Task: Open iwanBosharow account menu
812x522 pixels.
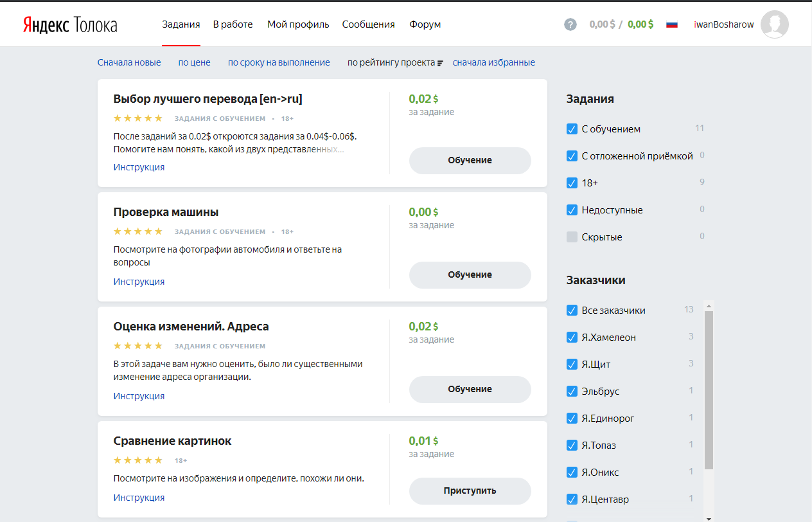Action: [x=724, y=24]
